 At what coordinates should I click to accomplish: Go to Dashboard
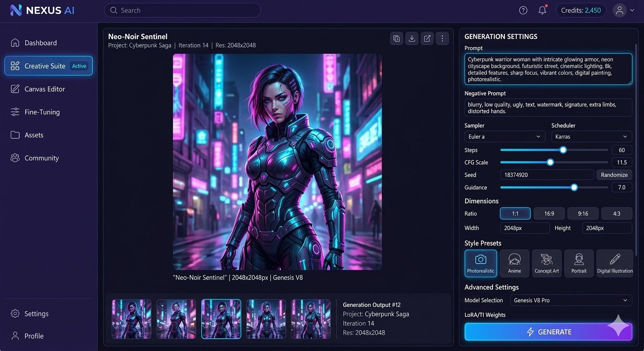(48, 43)
